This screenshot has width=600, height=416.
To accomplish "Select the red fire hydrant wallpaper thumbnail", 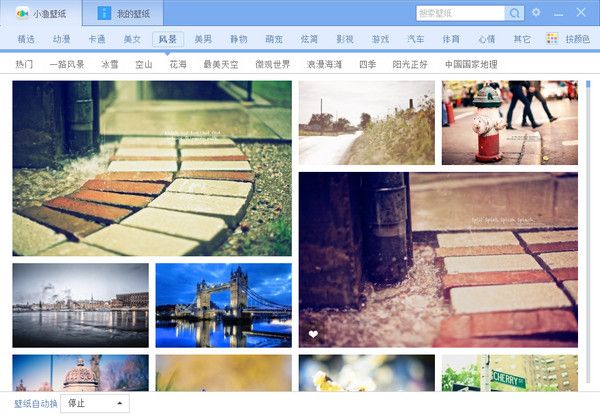I will (509, 122).
